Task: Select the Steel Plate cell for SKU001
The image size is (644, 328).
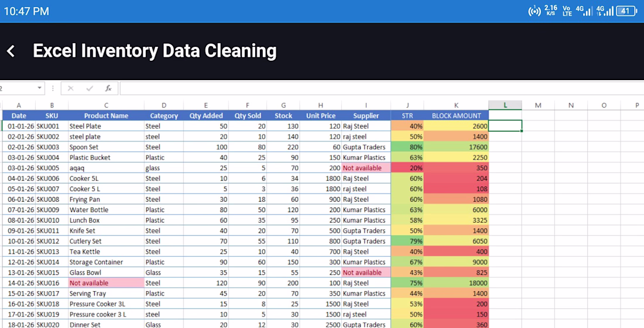Action: tap(107, 126)
